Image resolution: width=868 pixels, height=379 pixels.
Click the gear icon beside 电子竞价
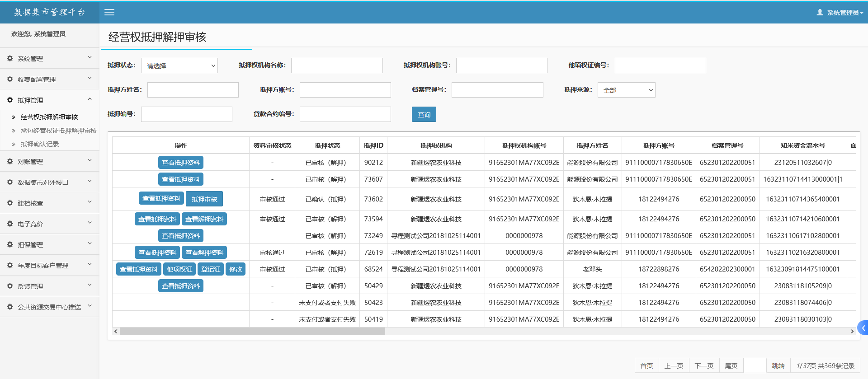(x=10, y=224)
